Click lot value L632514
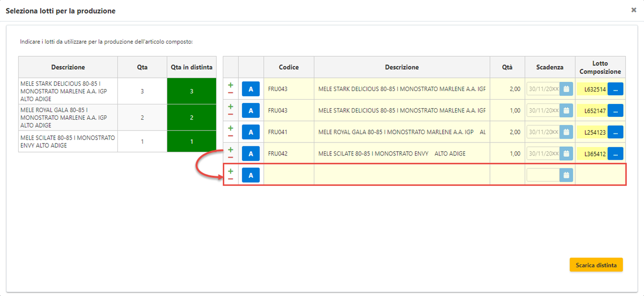Viewport: 644px width, 296px height. click(595, 89)
